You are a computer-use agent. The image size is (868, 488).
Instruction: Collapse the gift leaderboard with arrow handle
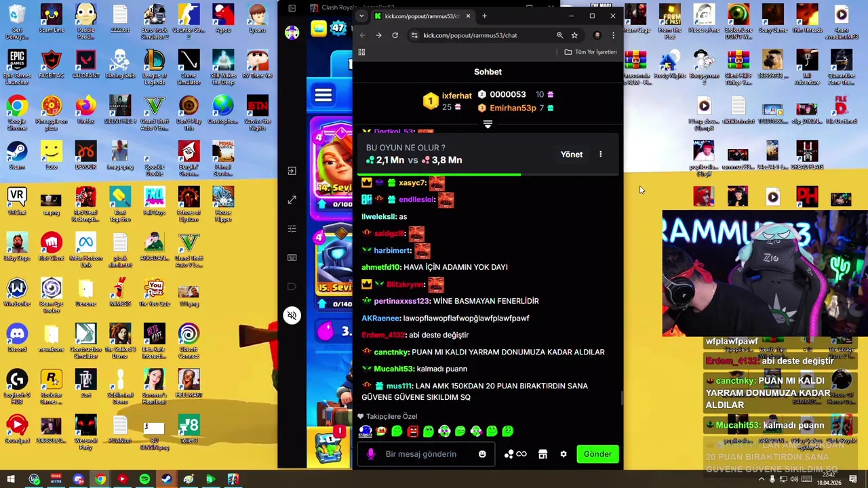[488, 124]
